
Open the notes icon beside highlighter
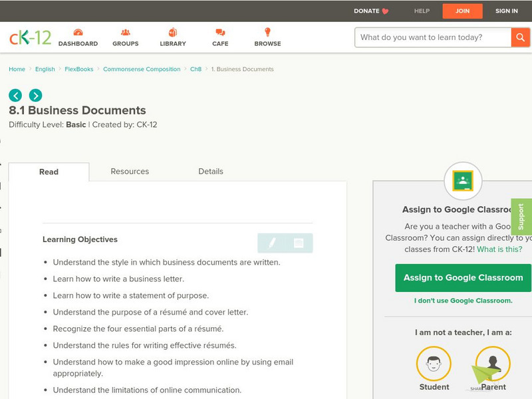(x=299, y=243)
